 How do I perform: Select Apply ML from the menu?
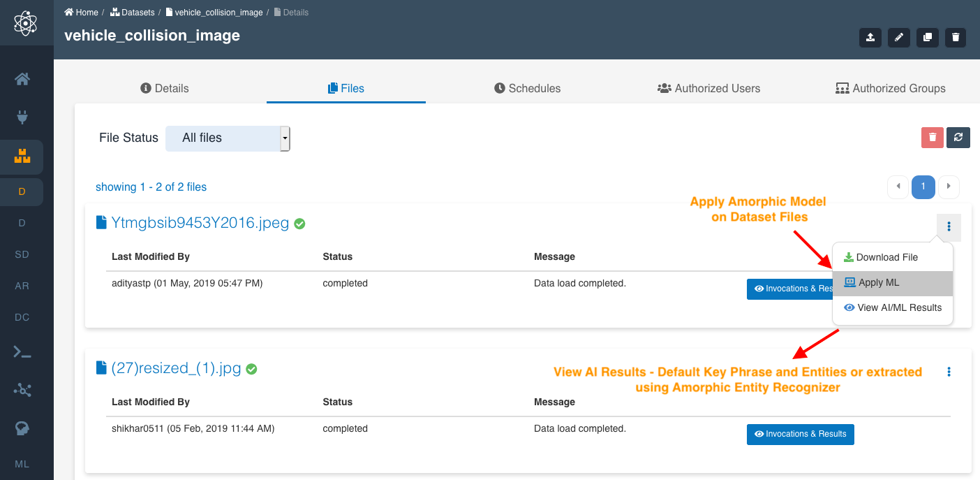(878, 283)
